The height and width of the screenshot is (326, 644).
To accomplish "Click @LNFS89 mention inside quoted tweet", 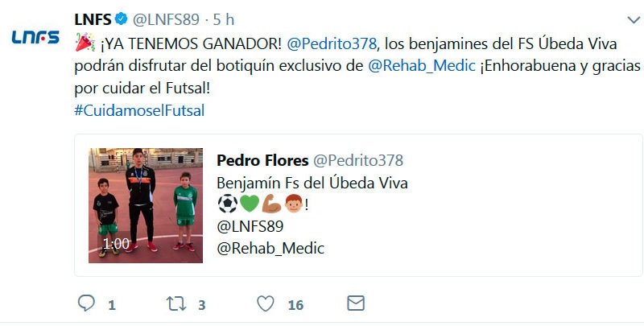I will [x=250, y=226].
